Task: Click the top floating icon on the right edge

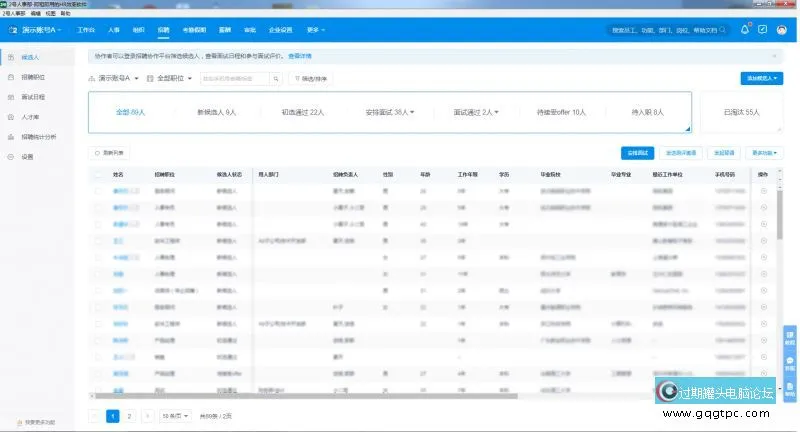Action: click(x=789, y=338)
